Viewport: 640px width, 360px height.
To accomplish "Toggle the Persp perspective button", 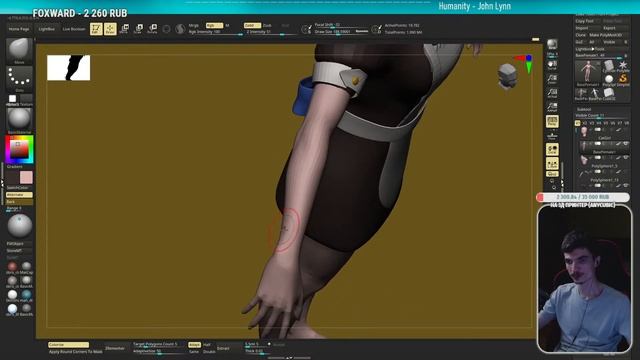I will pos(552,122).
